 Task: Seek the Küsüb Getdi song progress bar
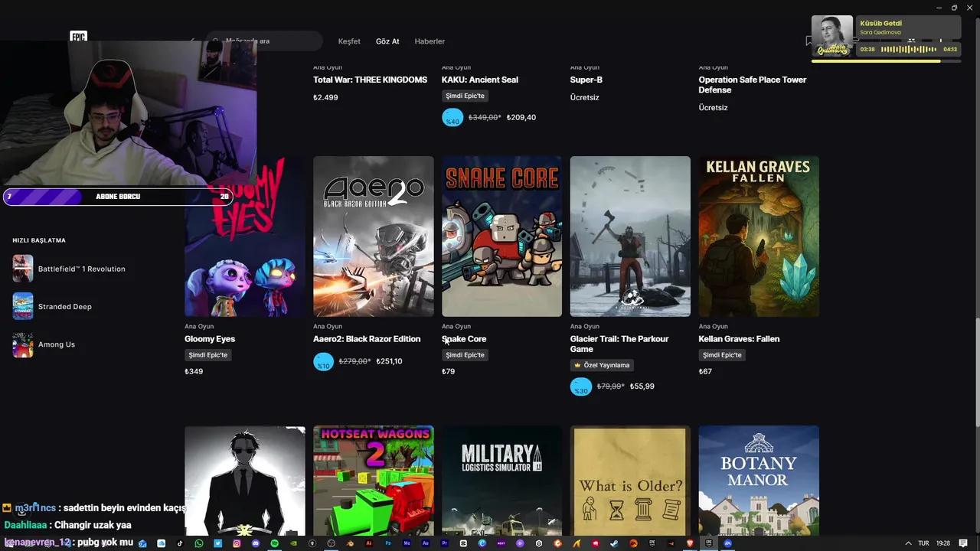click(886, 60)
